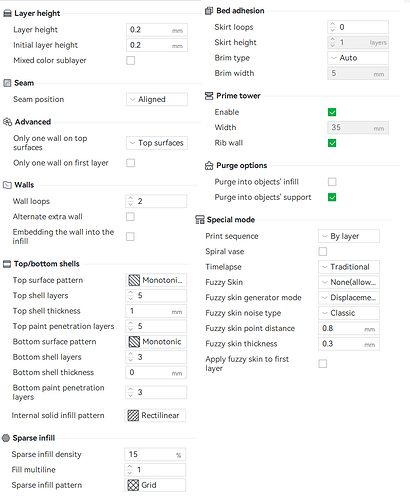
Task: Click the Bed adhesion section icon
Action: (209, 11)
